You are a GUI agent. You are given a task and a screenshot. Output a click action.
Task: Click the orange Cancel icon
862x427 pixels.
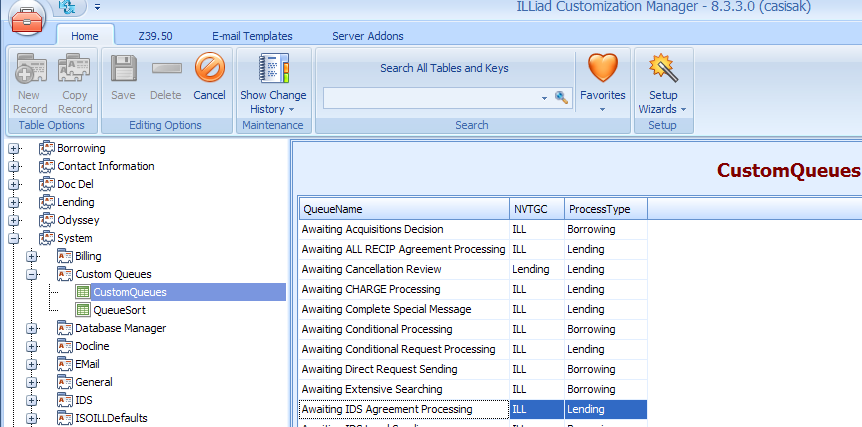click(209, 68)
